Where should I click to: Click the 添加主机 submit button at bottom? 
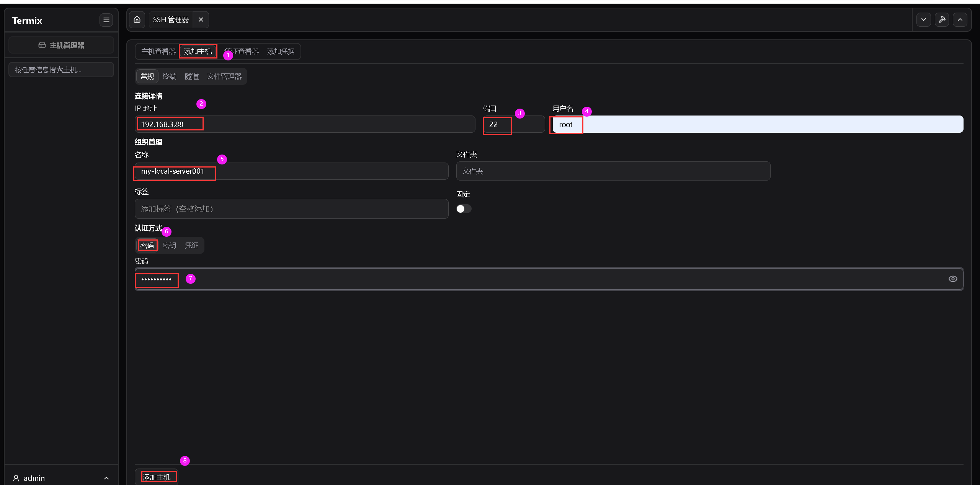coord(157,477)
